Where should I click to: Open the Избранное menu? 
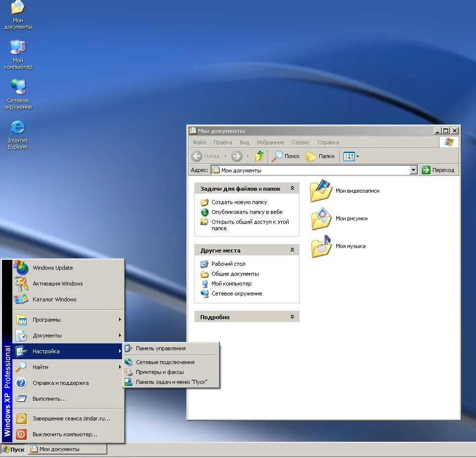(x=270, y=142)
